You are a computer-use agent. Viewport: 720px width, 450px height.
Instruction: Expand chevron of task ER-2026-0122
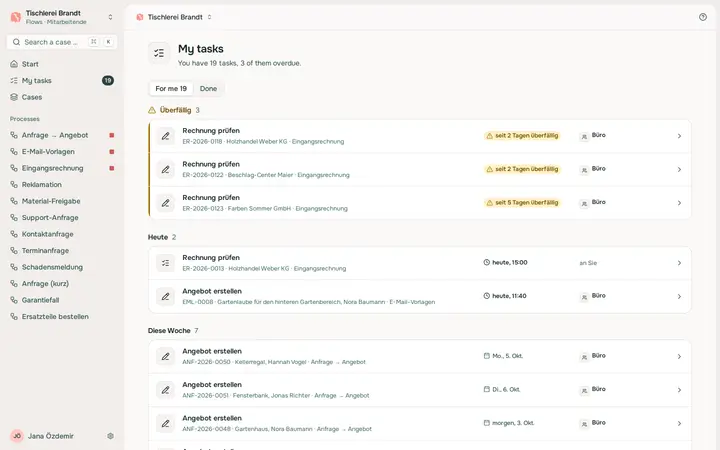point(679,169)
